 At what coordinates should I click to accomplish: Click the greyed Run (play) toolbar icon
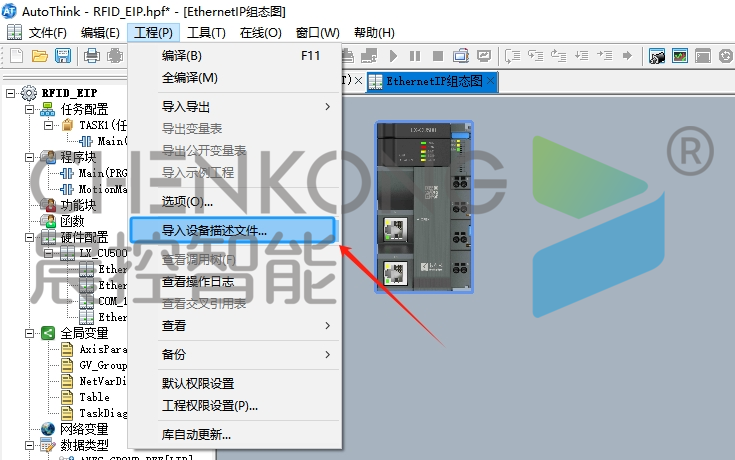[393, 56]
